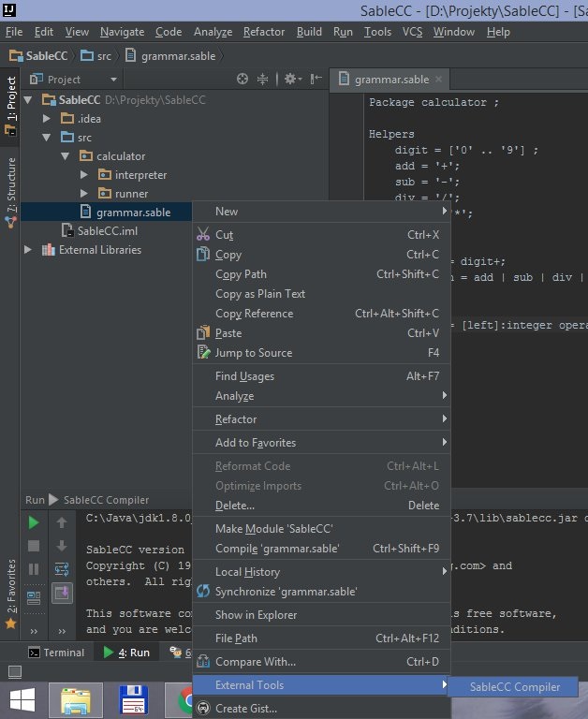Choose Copy Path from context menu

(321, 274)
